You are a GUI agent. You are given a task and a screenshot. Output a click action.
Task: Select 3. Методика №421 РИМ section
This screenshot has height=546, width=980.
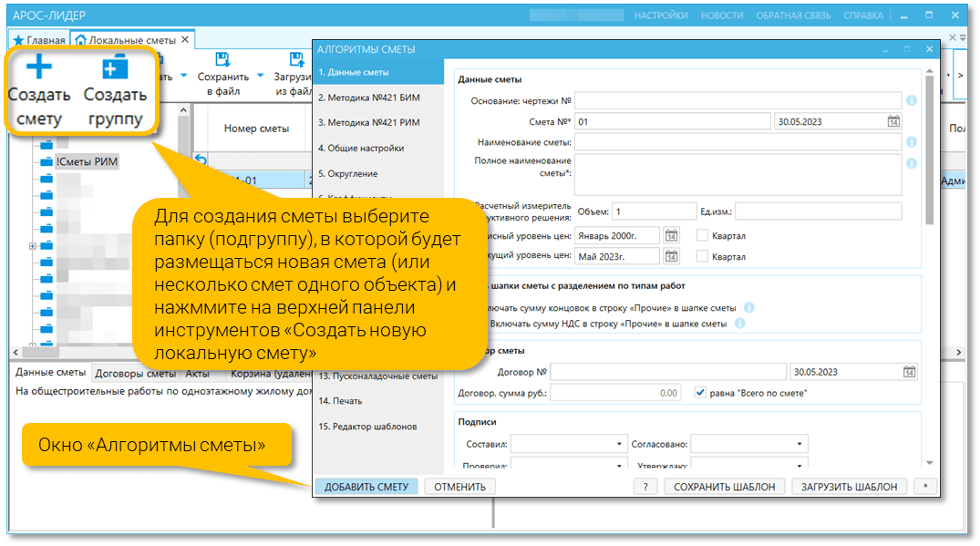[x=378, y=122]
